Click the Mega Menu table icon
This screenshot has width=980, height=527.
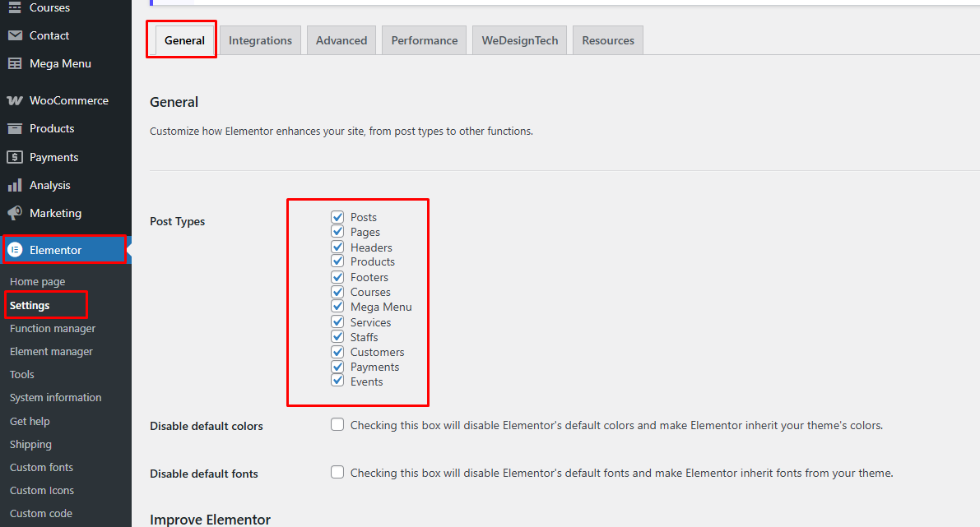[x=14, y=63]
